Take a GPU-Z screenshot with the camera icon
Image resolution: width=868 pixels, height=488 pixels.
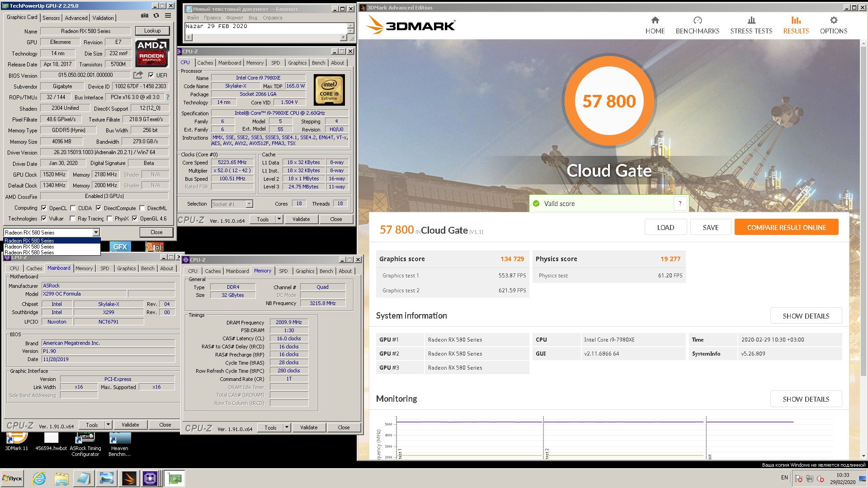pyautogui.click(x=144, y=16)
